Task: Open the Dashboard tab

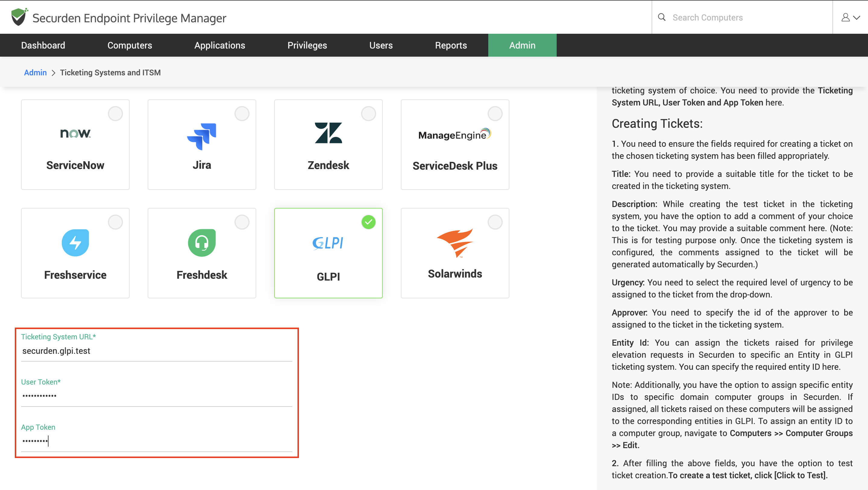Action: pyautogui.click(x=43, y=45)
